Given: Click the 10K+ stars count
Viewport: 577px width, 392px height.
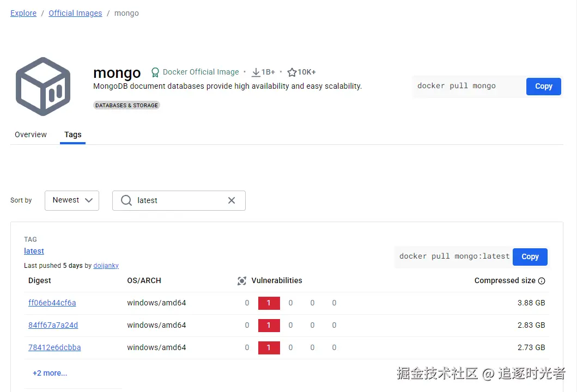Looking at the screenshot, I should 307,72.
